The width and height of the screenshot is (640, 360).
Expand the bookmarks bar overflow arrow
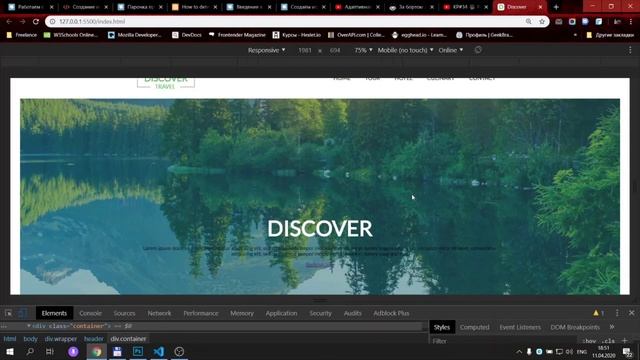click(x=575, y=35)
